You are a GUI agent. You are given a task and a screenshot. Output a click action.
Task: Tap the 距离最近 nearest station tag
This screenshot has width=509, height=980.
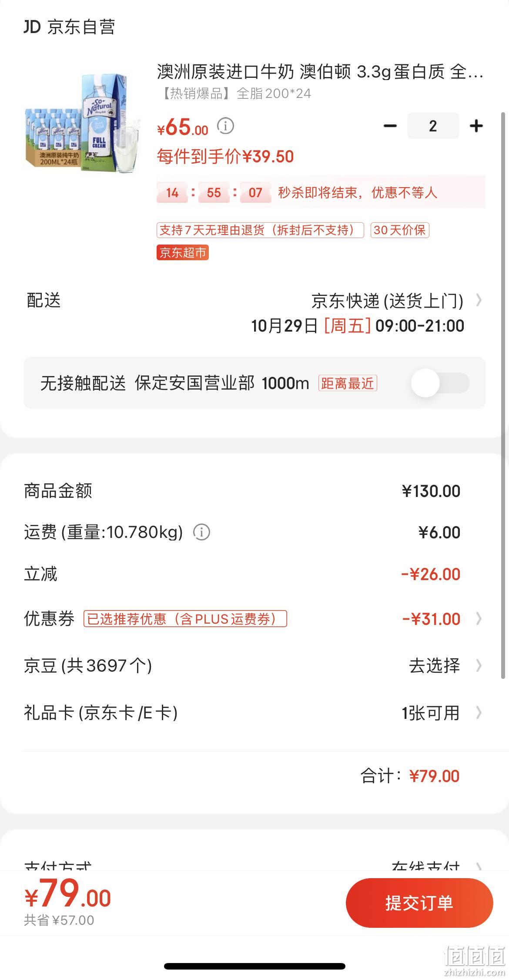click(348, 383)
